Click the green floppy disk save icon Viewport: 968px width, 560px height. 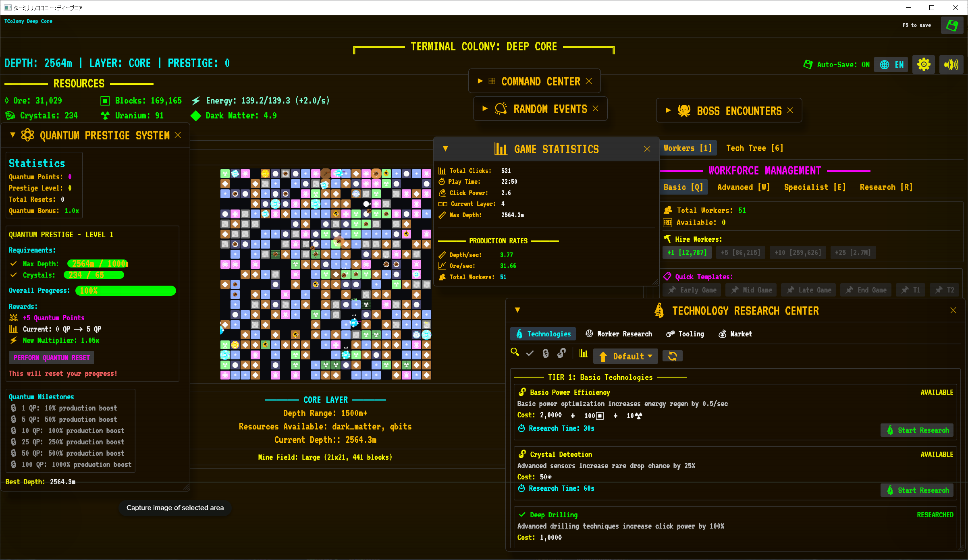coord(952,26)
